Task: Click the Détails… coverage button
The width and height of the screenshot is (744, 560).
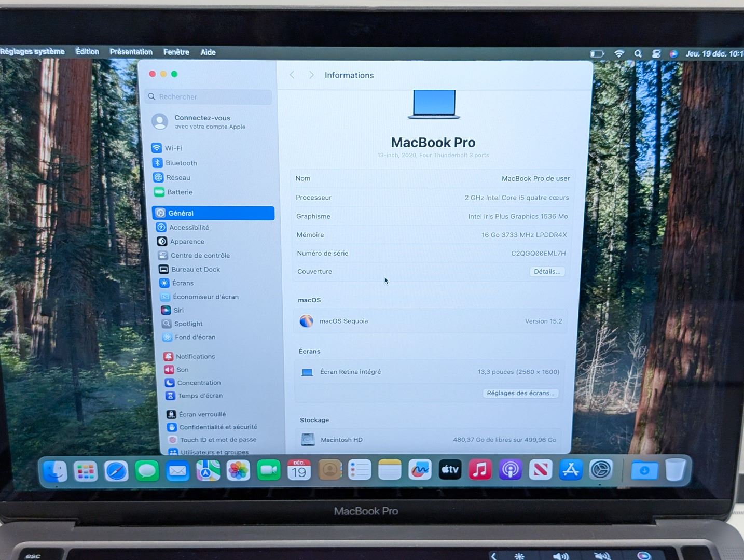Action: pos(547,272)
